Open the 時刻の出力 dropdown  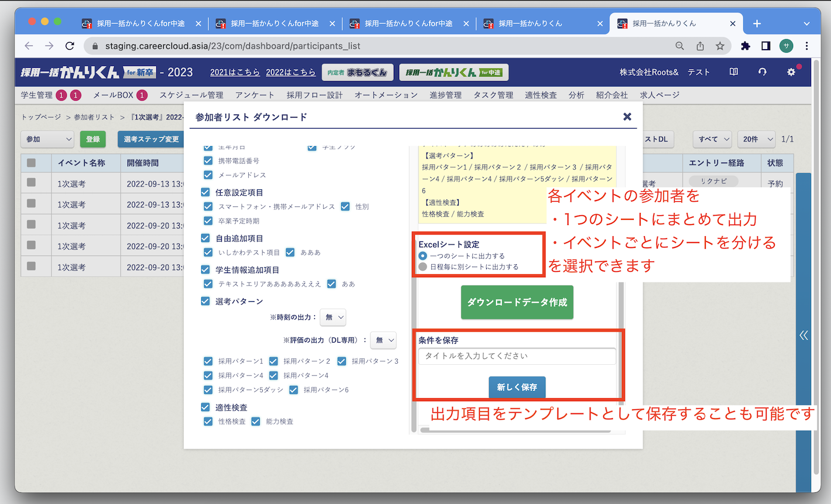pos(334,317)
